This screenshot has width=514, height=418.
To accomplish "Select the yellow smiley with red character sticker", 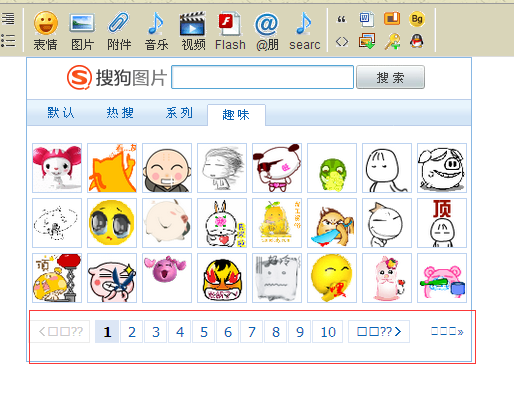I will click(332, 278).
